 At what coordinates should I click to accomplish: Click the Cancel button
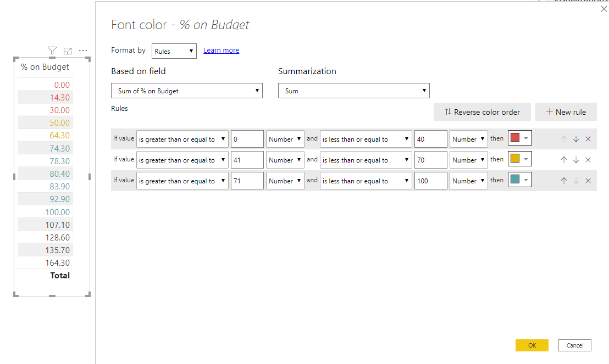[575, 345]
